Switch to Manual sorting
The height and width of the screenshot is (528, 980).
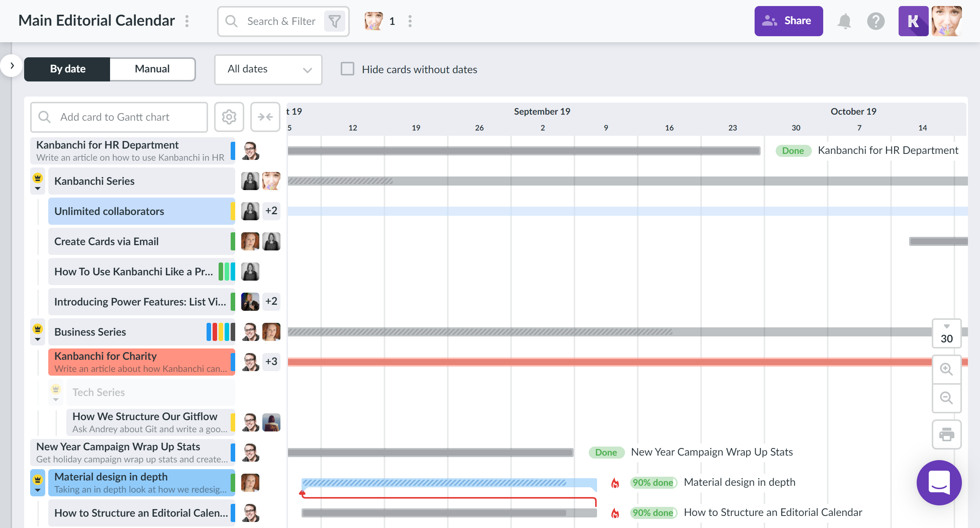pyautogui.click(x=152, y=69)
